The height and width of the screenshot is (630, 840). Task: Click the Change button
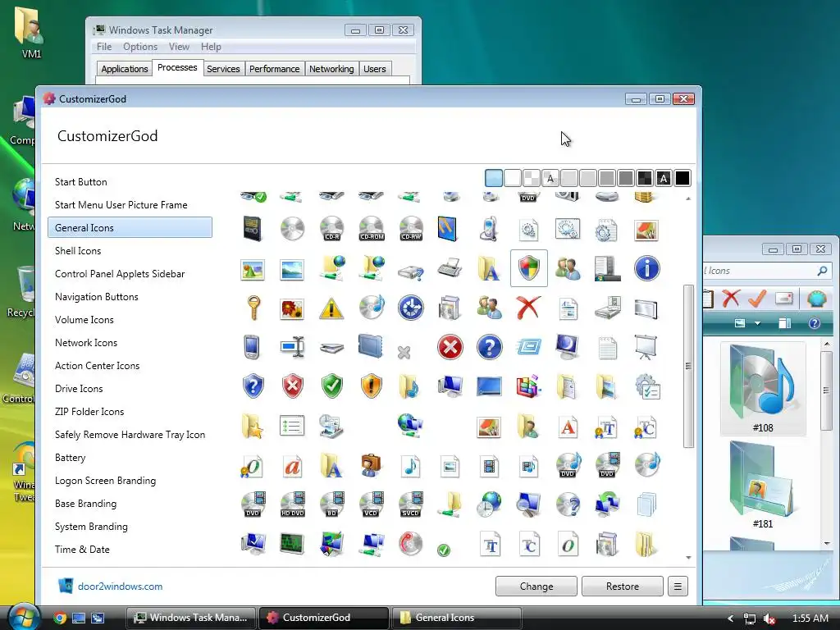click(x=536, y=586)
